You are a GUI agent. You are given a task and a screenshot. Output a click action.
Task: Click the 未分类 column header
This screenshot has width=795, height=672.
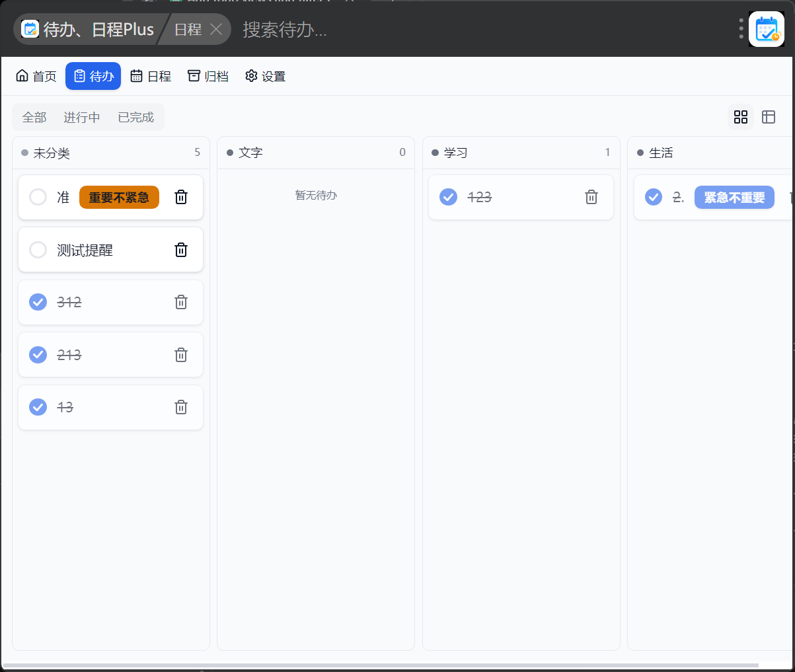point(111,153)
